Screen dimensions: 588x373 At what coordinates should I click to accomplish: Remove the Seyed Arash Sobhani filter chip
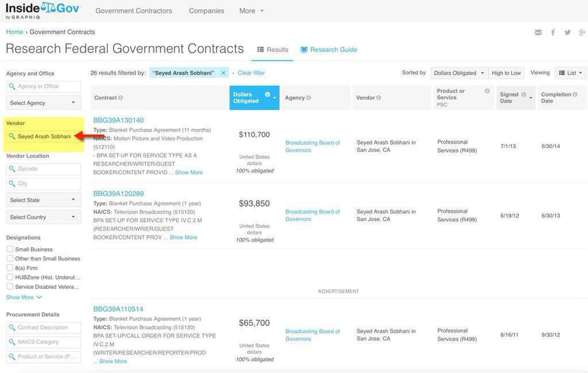click(x=223, y=73)
